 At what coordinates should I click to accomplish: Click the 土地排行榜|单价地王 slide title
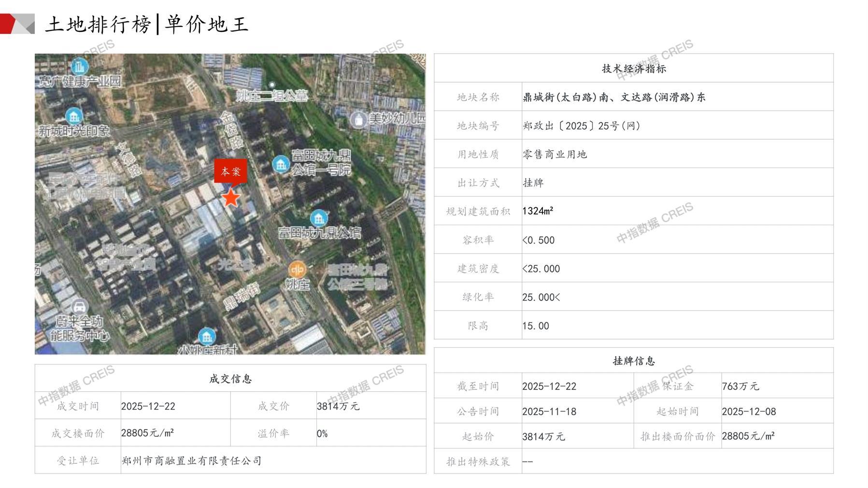(147, 24)
